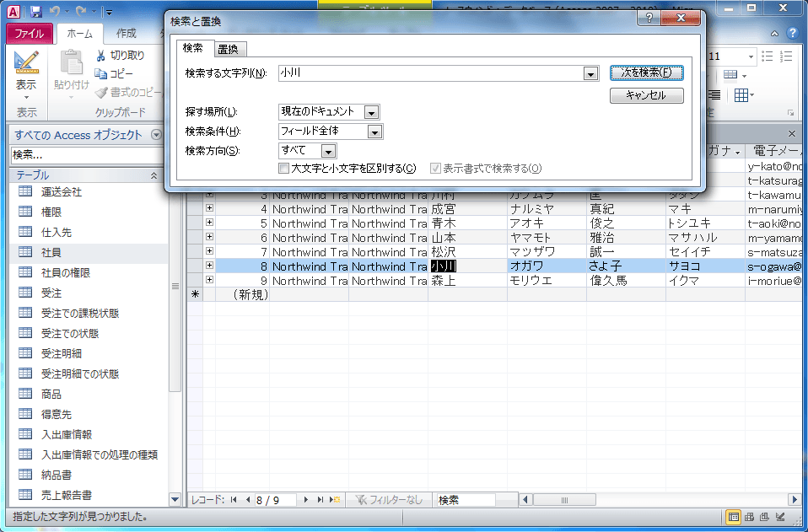The image size is (808, 532).
Task: Go to next record navigation arrow
Action: pos(306,500)
